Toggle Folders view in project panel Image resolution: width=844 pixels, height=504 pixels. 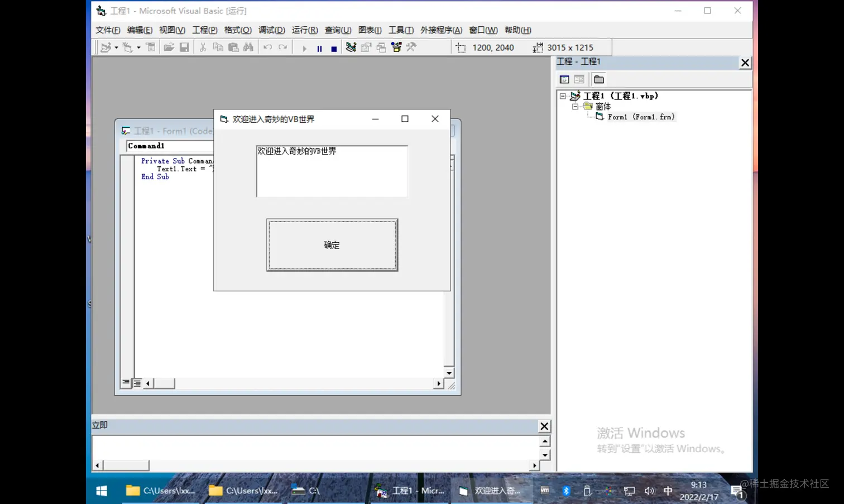tap(599, 79)
